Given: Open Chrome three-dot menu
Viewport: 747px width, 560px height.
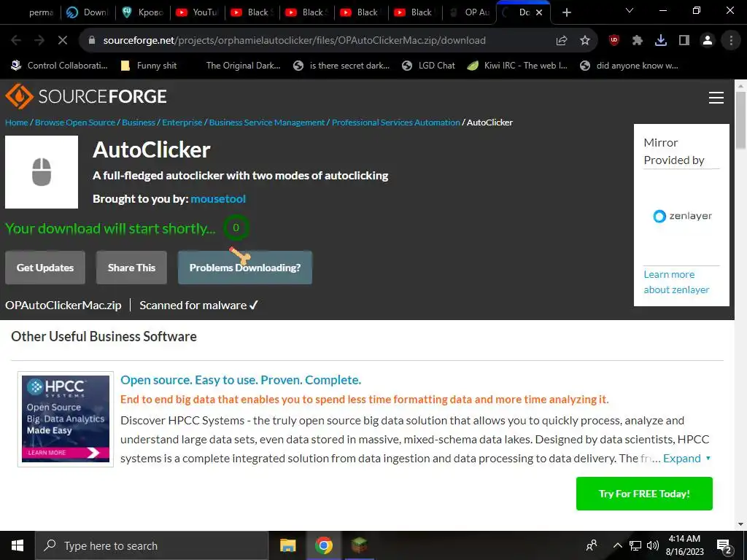Looking at the screenshot, I should point(731,41).
